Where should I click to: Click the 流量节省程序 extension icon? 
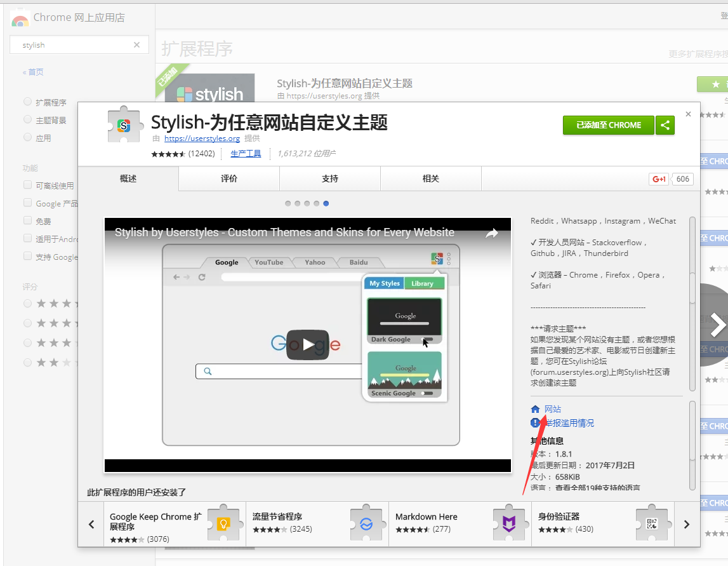click(x=366, y=523)
